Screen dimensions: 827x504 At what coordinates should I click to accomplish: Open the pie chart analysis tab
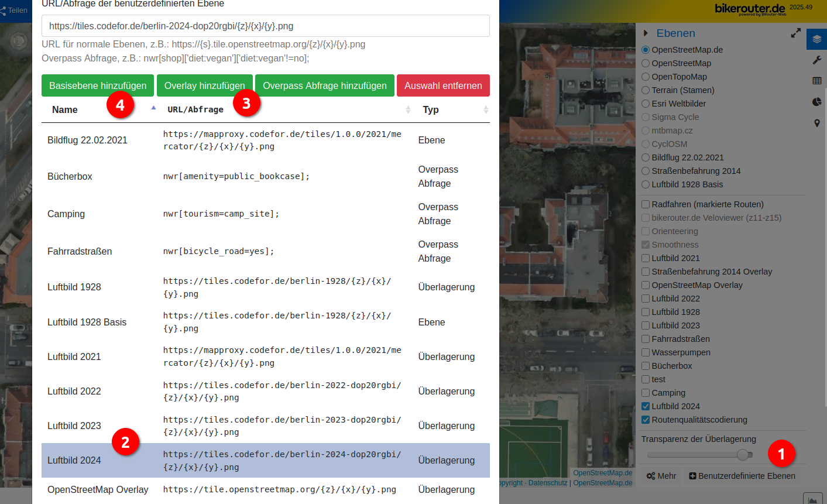tap(816, 102)
